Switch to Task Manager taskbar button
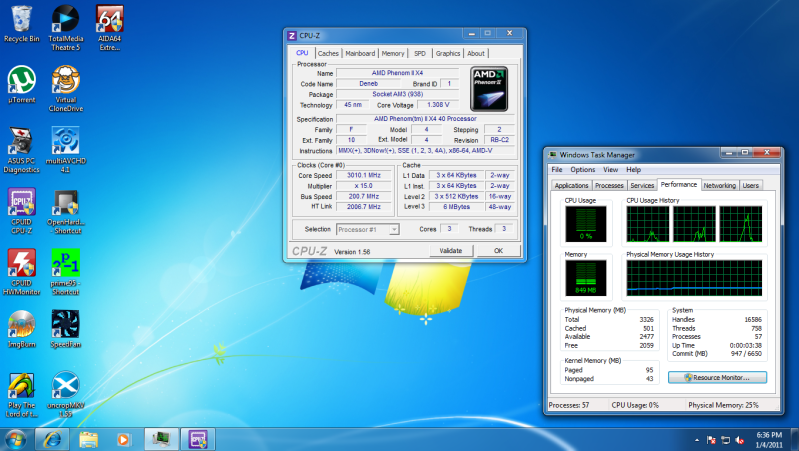The height and width of the screenshot is (451, 799). (161, 439)
